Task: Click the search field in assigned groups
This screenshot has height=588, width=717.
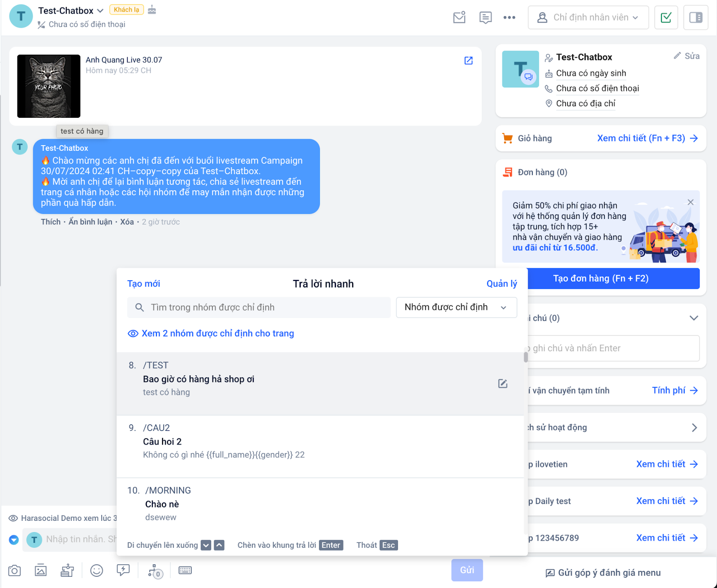Action: 259,308
